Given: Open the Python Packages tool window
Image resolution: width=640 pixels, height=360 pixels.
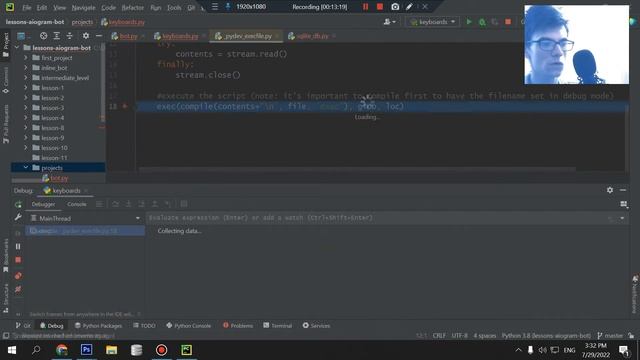Looking at the screenshot, I should [98, 326].
